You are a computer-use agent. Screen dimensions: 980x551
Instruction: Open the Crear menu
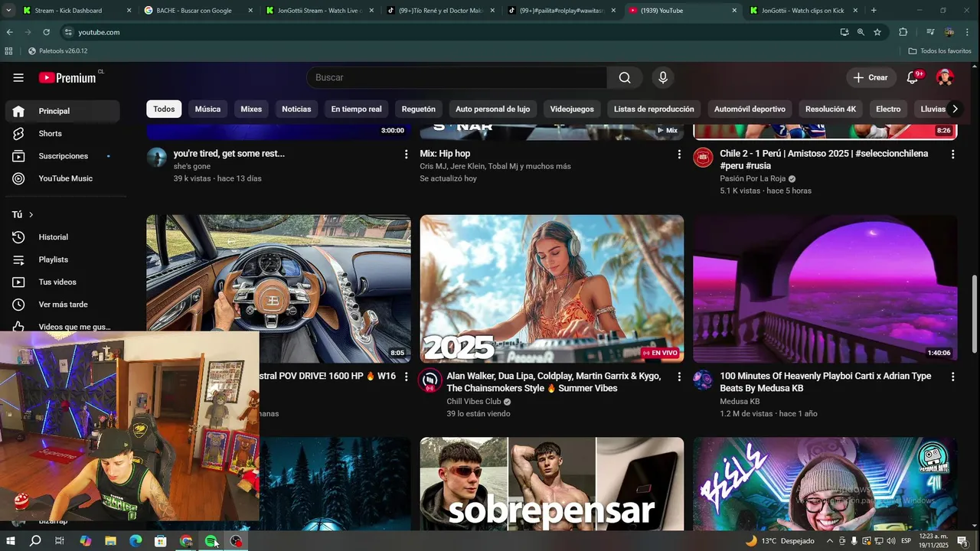pyautogui.click(x=871, y=77)
